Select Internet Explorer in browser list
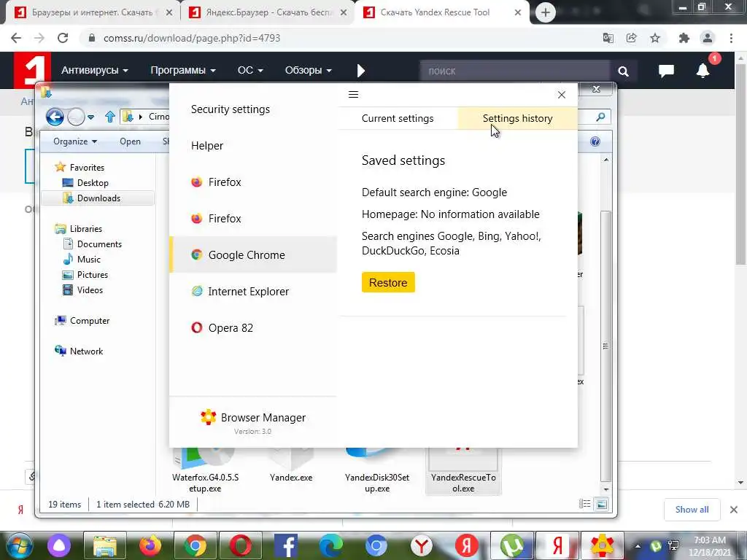The image size is (747, 560). click(x=253, y=292)
